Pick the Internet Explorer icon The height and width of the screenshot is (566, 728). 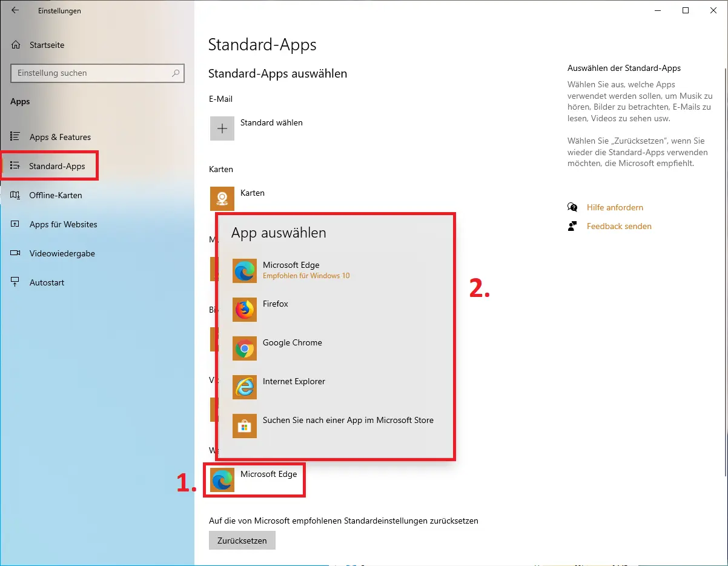pyautogui.click(x=245, y=387)
